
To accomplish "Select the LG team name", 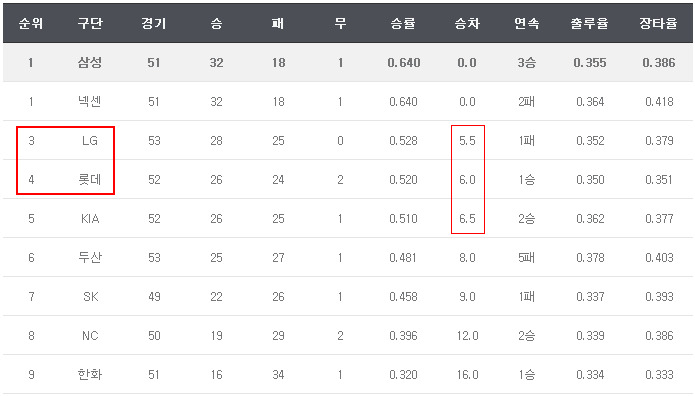I will point(90,141).
